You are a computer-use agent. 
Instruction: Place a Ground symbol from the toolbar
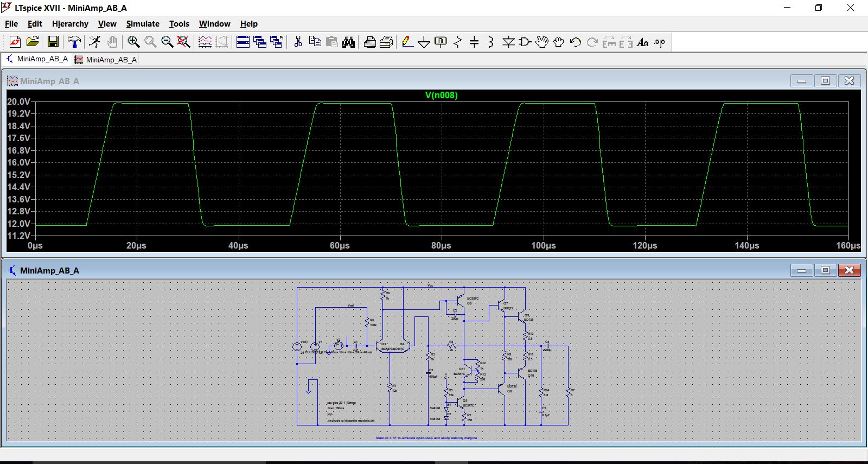click(x=424, y=42)
